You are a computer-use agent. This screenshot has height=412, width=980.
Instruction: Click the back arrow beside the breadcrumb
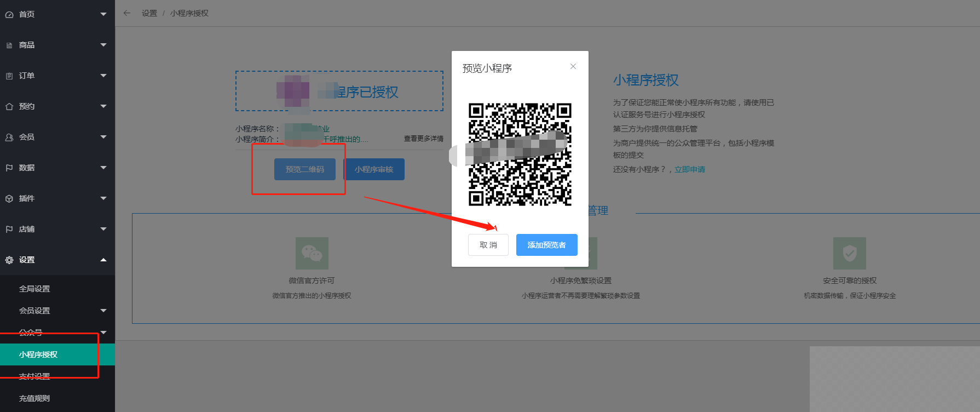(x=127, y=13)
